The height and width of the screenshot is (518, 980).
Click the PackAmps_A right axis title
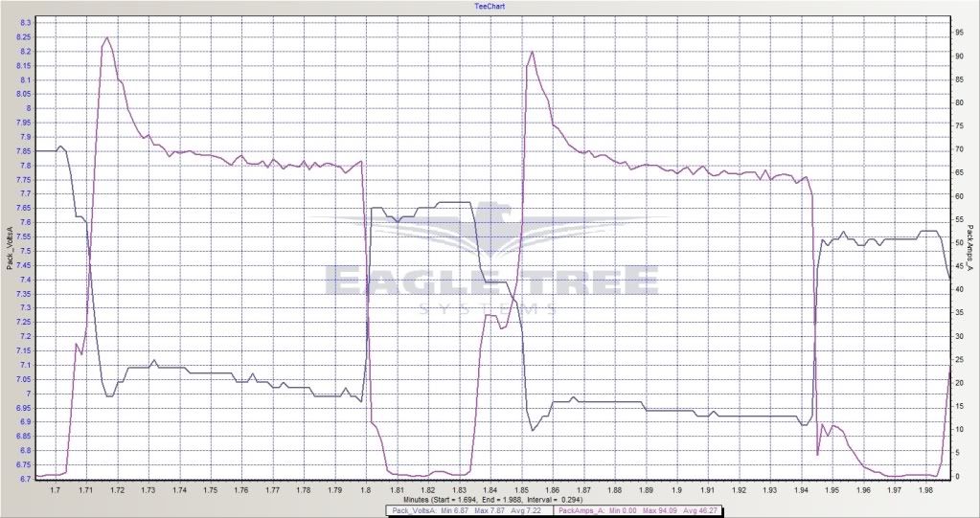click(970, 247)
